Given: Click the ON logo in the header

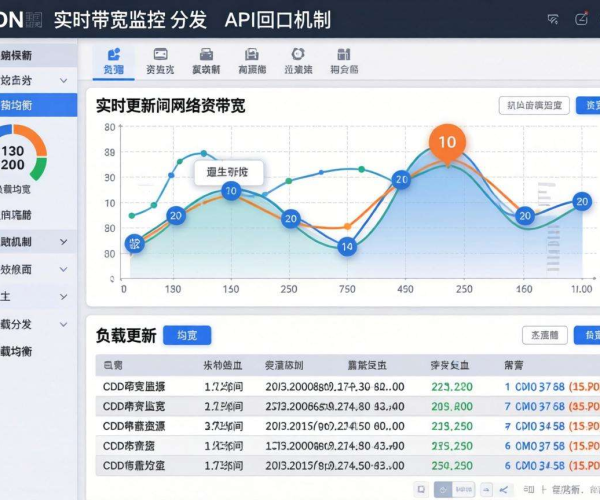Looking at the screenshot, I should pos(11,19).
